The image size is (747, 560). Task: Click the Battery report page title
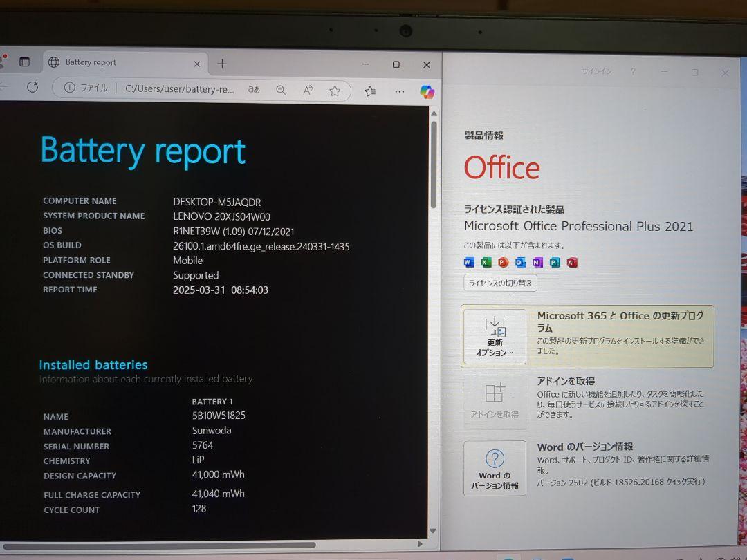[143, 152]
